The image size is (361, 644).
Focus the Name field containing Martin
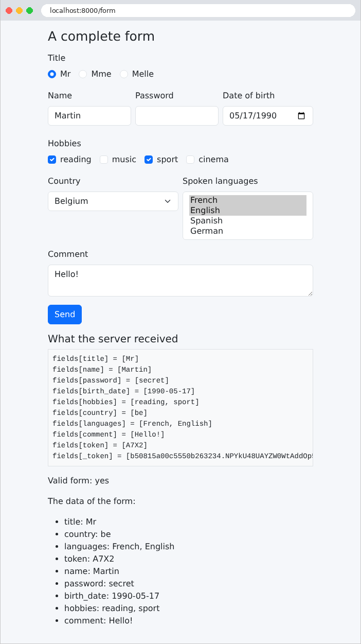click(89, 116)
